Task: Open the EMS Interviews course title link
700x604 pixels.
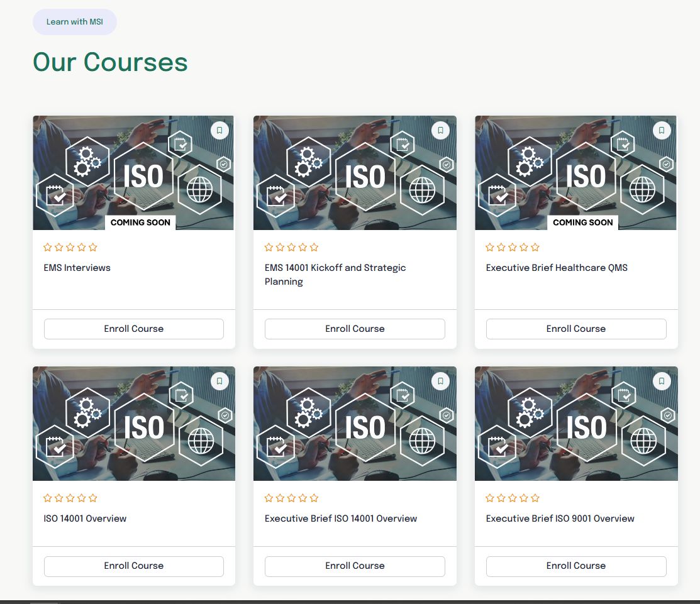Action: (77, 268)
